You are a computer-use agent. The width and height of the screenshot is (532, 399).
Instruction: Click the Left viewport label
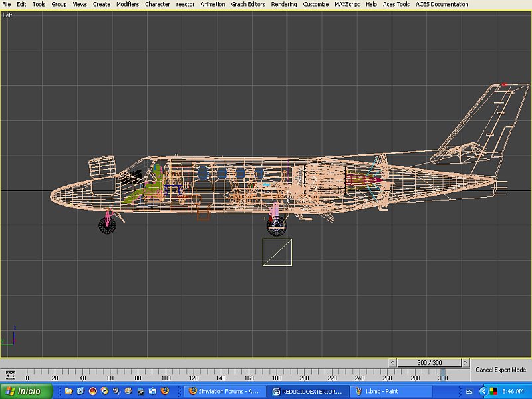(x=7, y=15)
